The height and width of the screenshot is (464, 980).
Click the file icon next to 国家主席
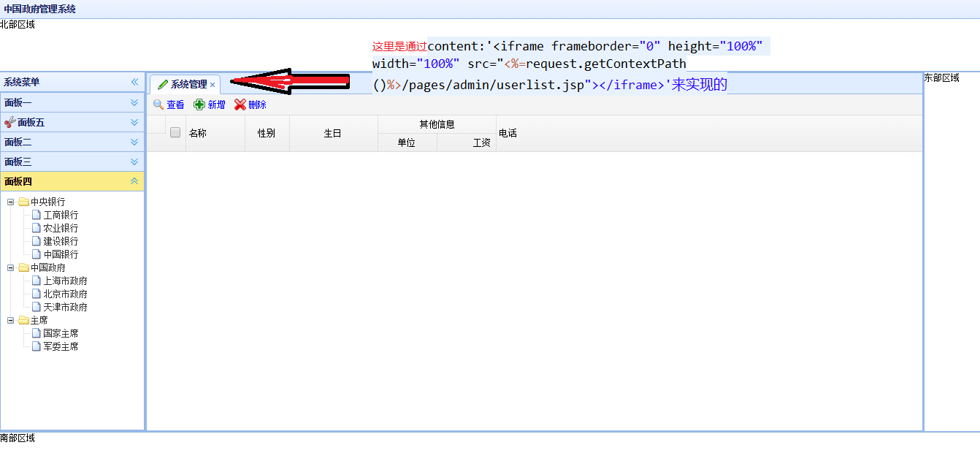pos(37,333)
